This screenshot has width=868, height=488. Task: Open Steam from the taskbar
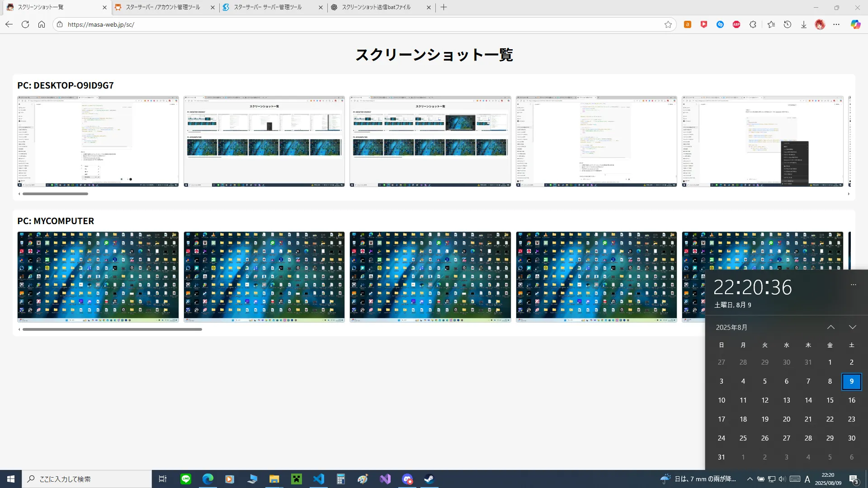(x=429, y=479)
